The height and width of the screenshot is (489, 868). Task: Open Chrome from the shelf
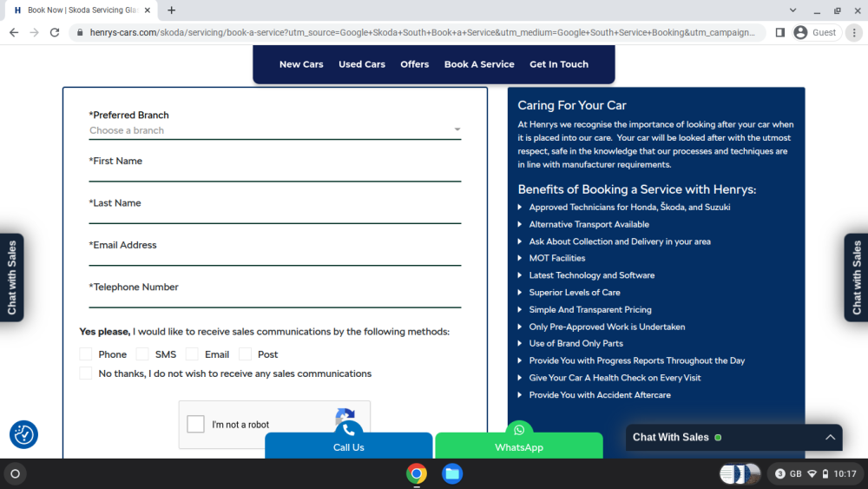tap(417, 473)
